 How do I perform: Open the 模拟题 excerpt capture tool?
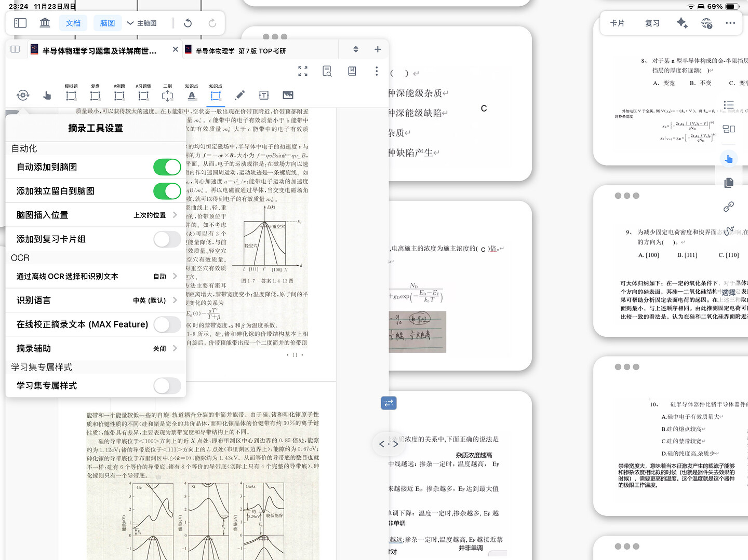(x=71, y=95)
